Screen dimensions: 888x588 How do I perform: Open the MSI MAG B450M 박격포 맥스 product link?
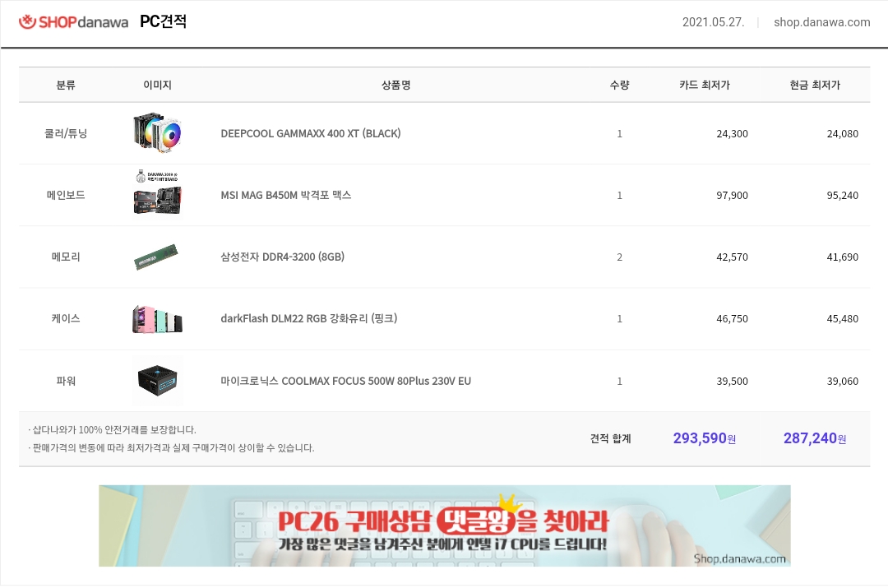click(x=286, y=196)
